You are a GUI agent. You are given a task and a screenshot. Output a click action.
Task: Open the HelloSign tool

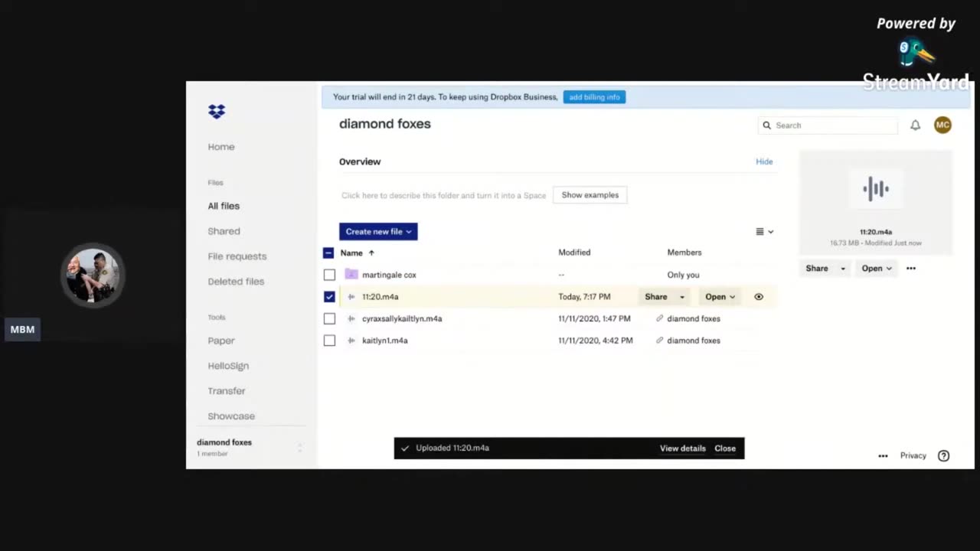click(228, 366)
